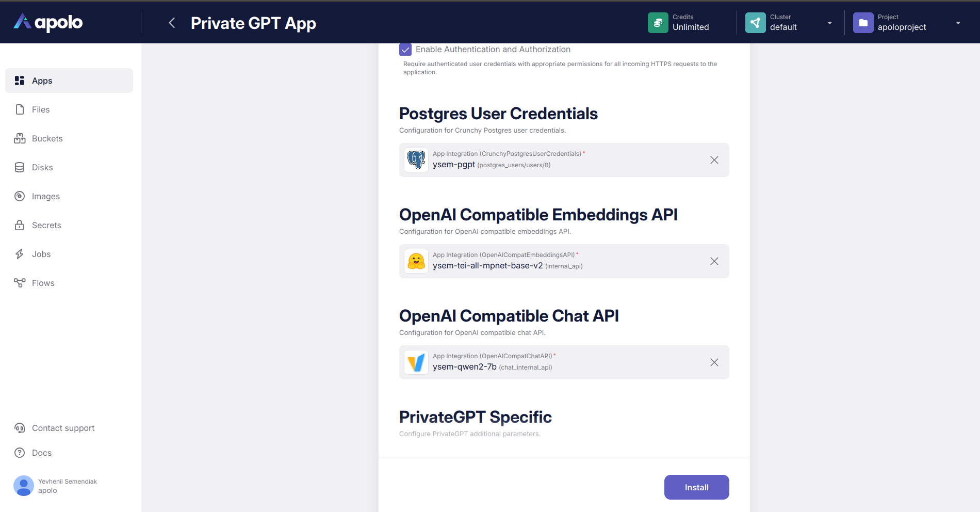The height and width of the screenshot is (512, 980).
Task: Click the Flows sidebar icon
Action: pos(20,283)
